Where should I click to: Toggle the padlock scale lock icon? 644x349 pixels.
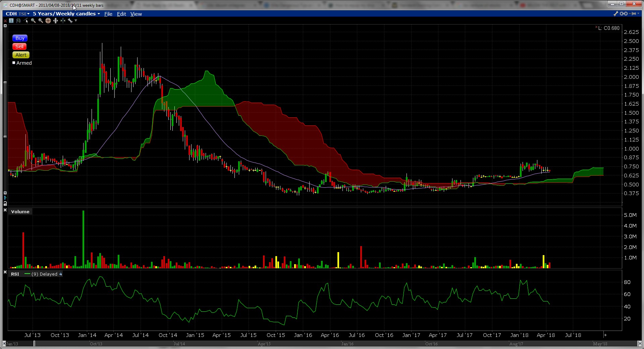pyautogui.click(x=5, y=203)
